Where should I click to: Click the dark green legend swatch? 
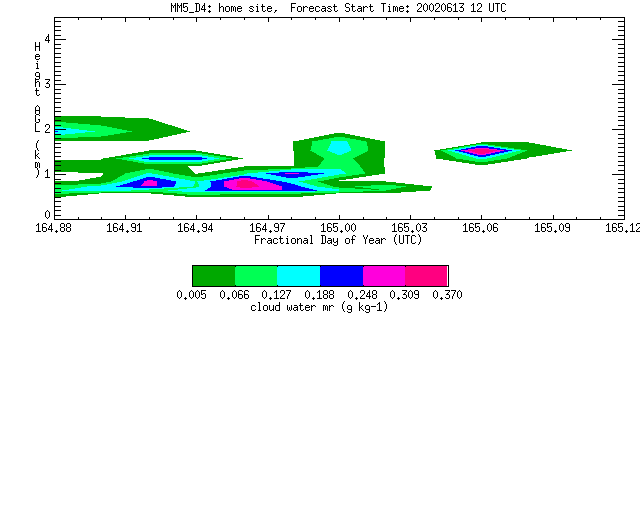pos(214,276)
